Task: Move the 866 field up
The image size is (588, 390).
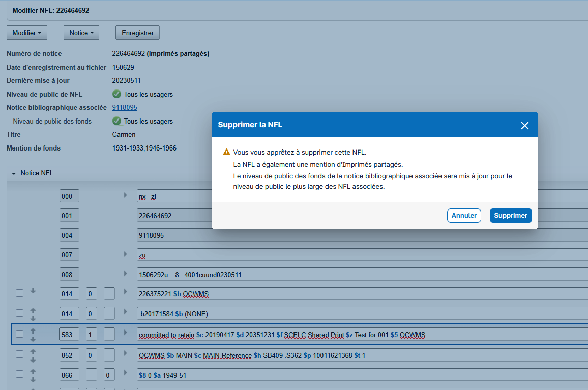Action: pyautogui.click(x=33, y=372)
